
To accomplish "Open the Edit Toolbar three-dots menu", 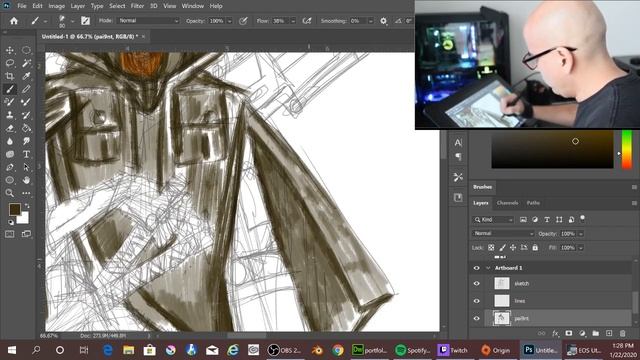I will 26,193.
